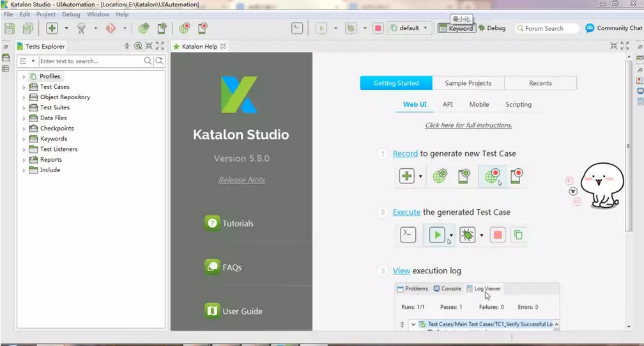Click the Spy Object tools icon
This screenshot has height=346, width=644.
click(x=81, y=28)
